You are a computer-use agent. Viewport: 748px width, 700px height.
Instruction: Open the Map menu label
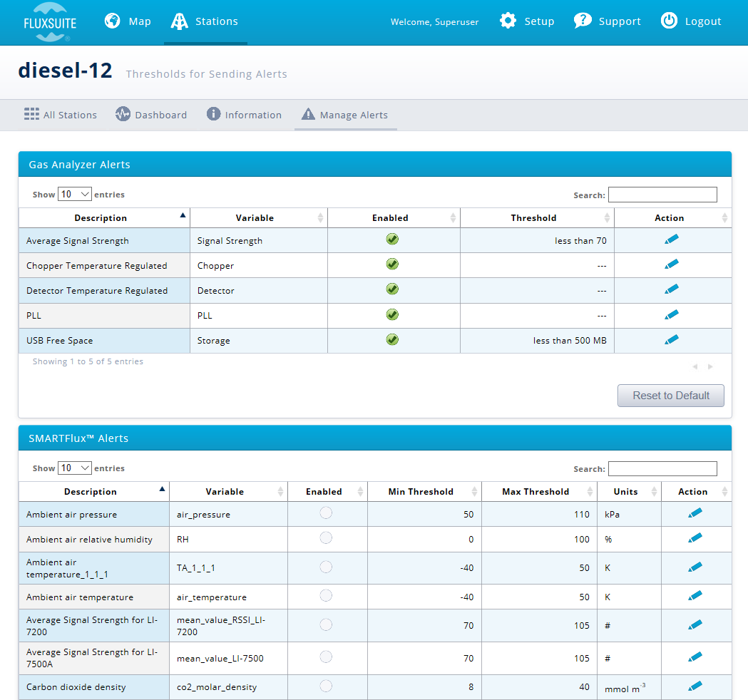[140, 21]
